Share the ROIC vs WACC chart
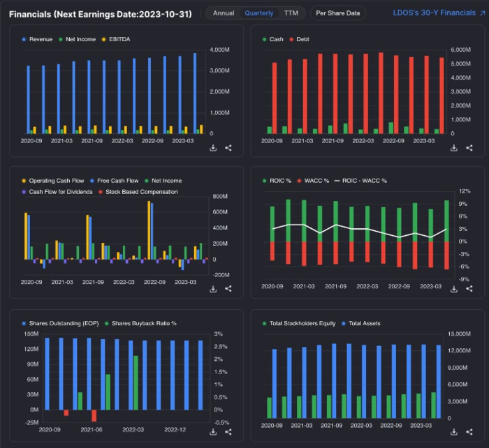 pos(469,289)
